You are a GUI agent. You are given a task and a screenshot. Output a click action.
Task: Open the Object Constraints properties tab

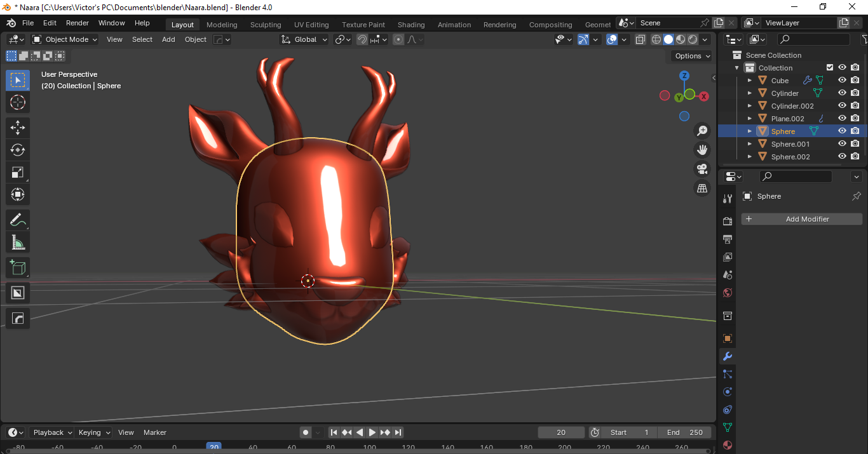(728, 410)
